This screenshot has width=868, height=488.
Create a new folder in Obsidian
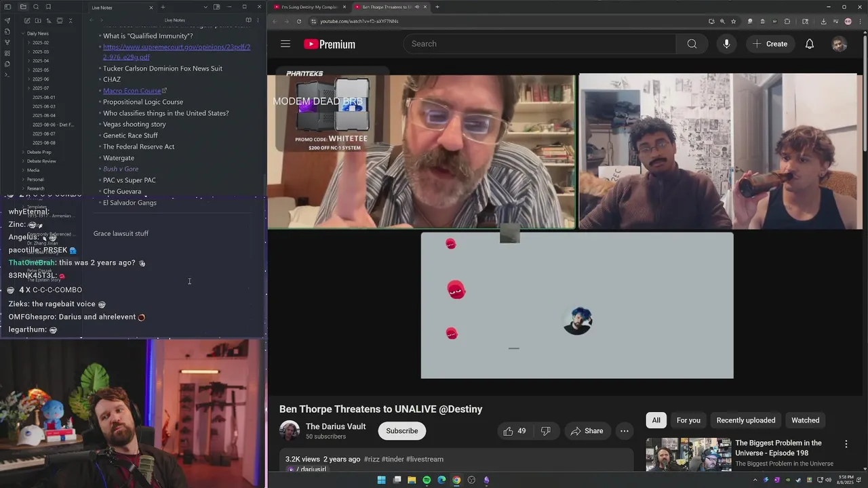coord(38,20)
